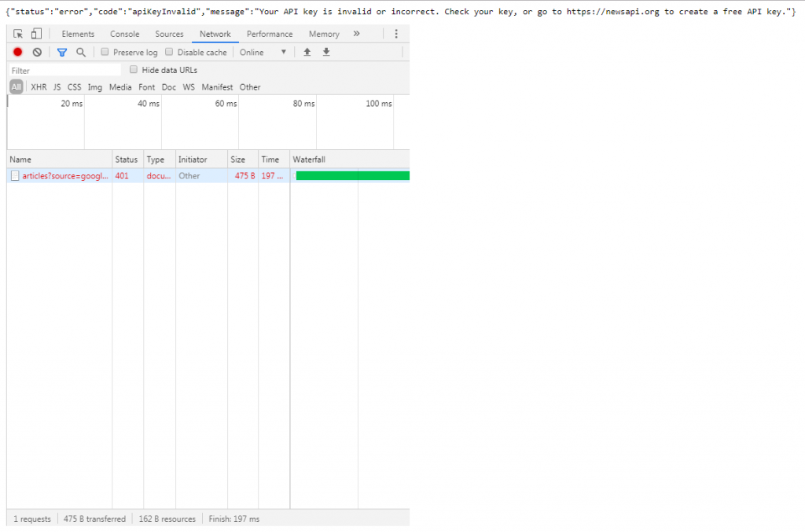
Task: Stop recording network log red button
Action: [x=17, y=52]
